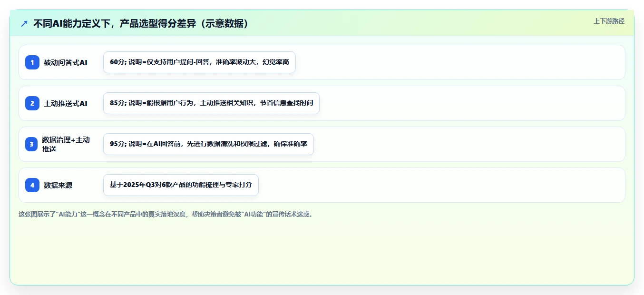
Task: Click the arrow icon before the title
Action: 24,23
